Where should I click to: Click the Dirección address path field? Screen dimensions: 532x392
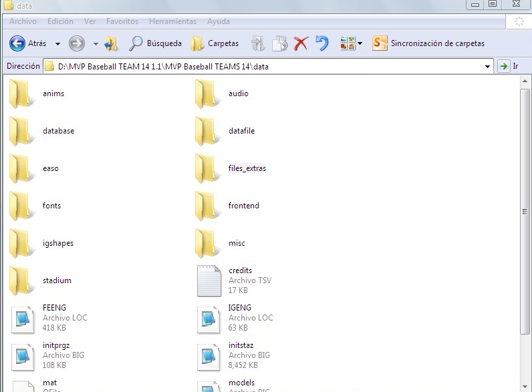point(267,66)
